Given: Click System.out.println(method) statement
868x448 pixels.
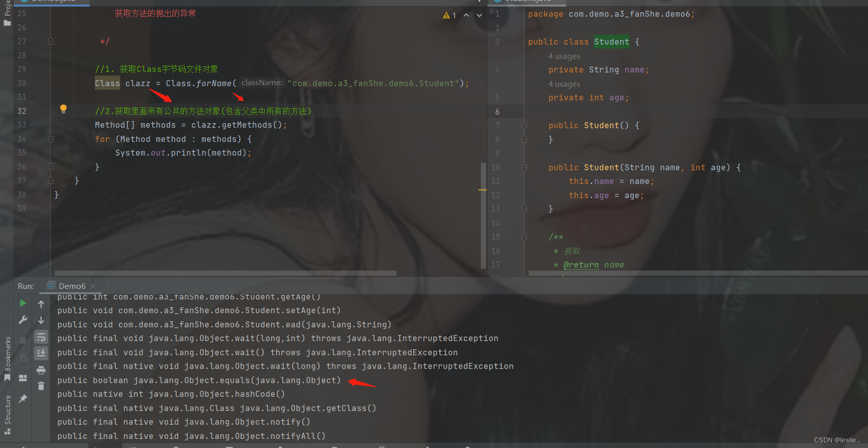Looking at the screenshot, I should click(183, 153).
